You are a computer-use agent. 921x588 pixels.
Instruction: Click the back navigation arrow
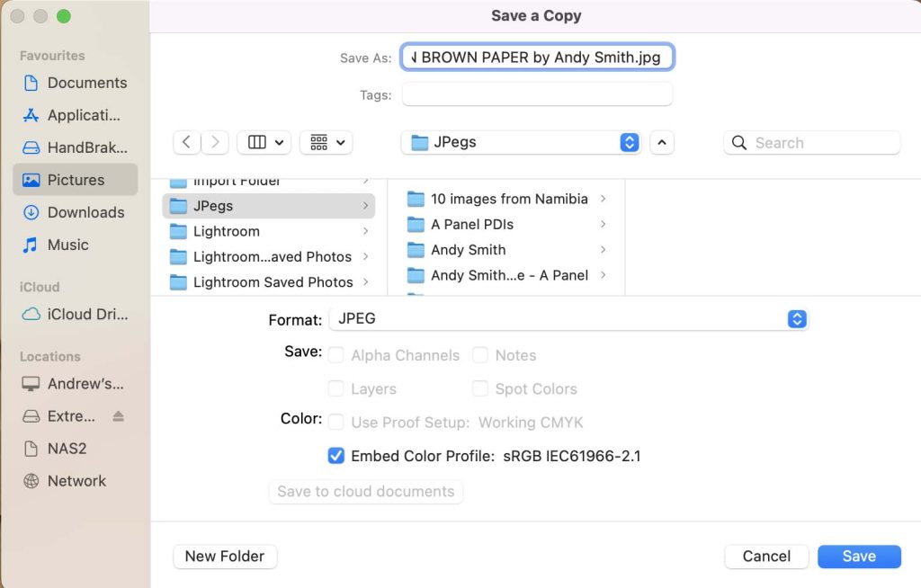point(186,142)
